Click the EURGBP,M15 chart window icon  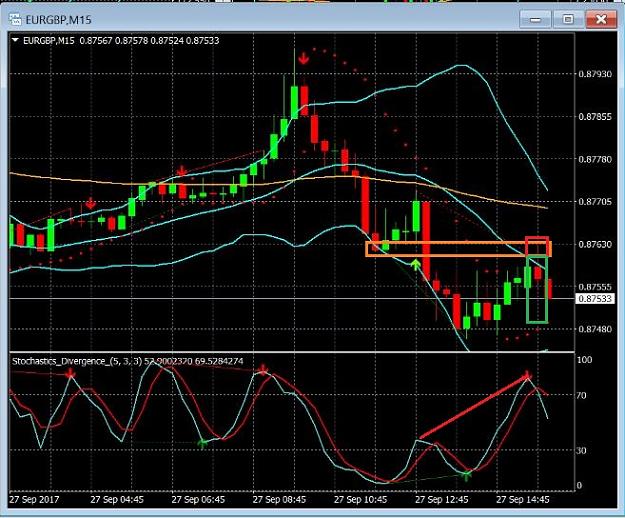click(x=15, y=19)
